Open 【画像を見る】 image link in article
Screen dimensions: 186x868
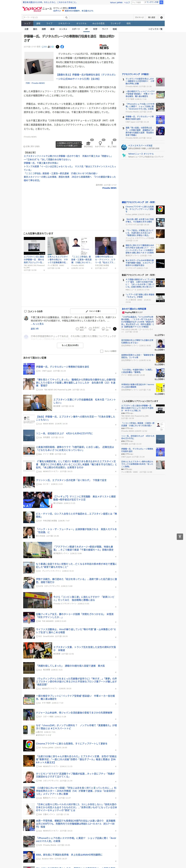point(86,77)
